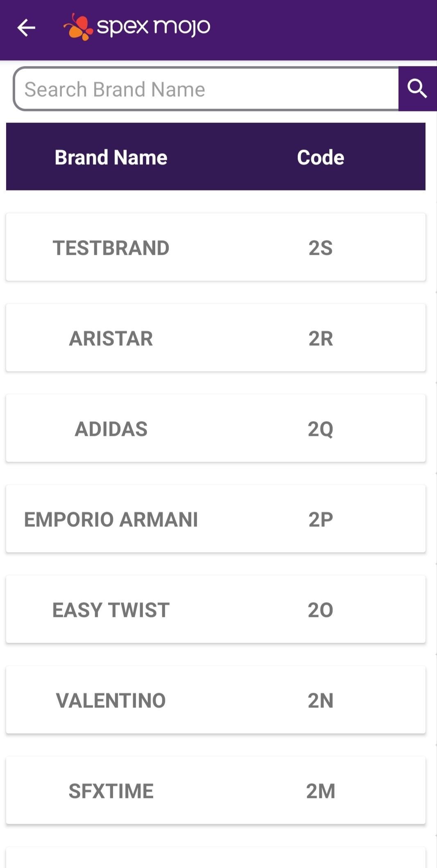The image size is (437, 868).
Task: Select the TESTBRAND row
Action: click(x=216, y=247)
